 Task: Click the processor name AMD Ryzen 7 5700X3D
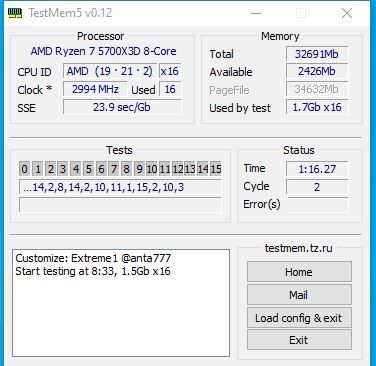click(104, 51)
